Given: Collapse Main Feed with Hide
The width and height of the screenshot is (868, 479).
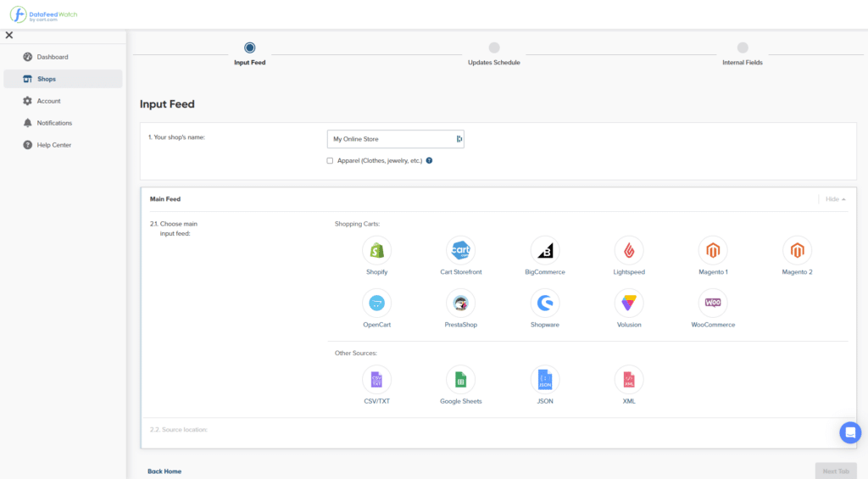Looking at the screenshot, I should tap(835, 199).
